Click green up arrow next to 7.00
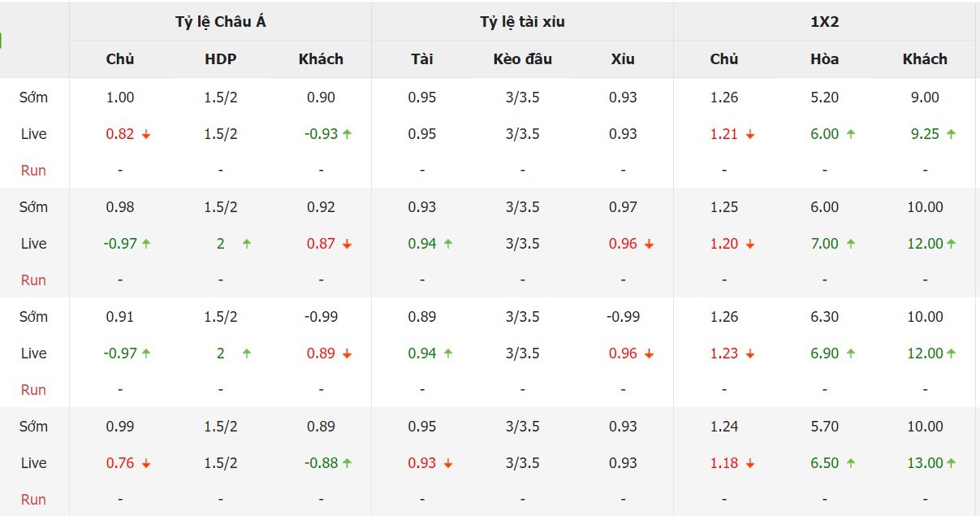Image resolution: width=980 pixels, height=516 pixels. (851, 244)
